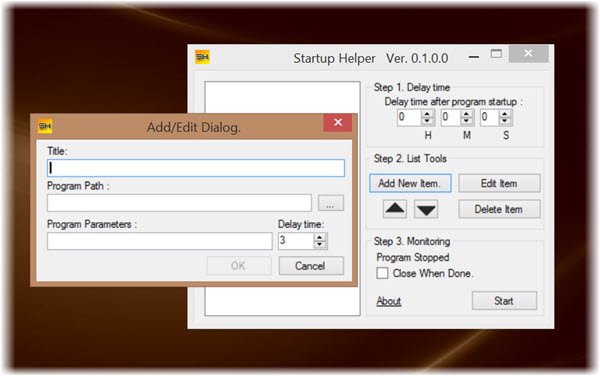
Task: Click the Program Parameters text box
Action: 160,241
